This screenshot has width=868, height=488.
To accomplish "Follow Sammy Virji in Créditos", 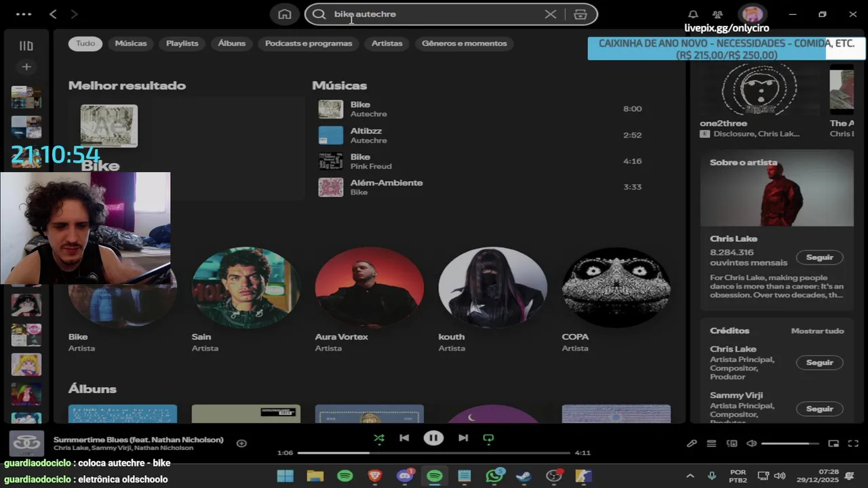I will tap(819, 409).
